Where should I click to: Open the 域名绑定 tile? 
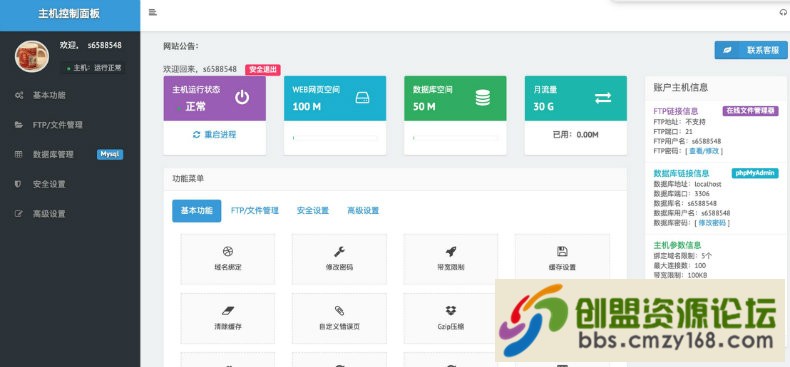click(x=228, y=259)
